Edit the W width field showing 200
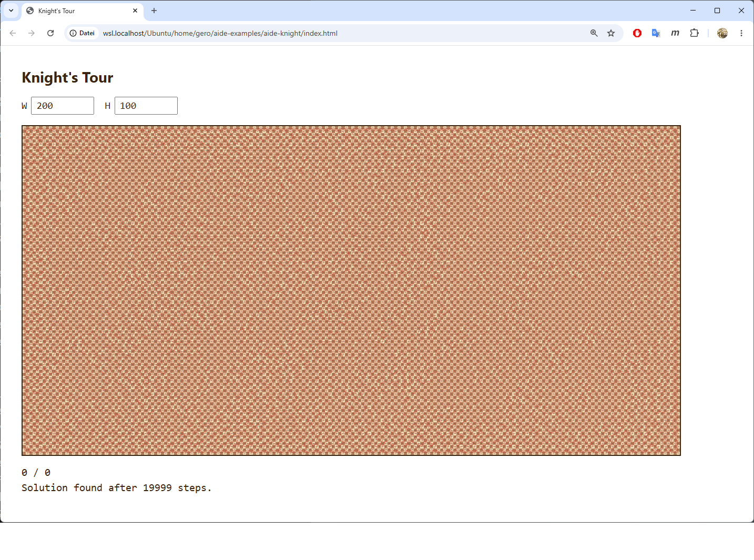Screen dimensions: 754x560 tap(63, 106)
